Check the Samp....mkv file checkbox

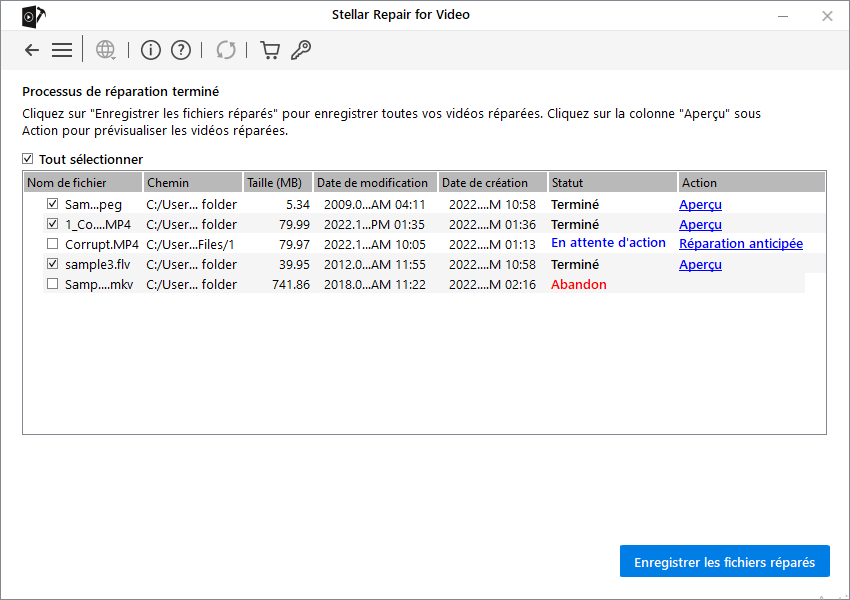(x=53, y=284)
